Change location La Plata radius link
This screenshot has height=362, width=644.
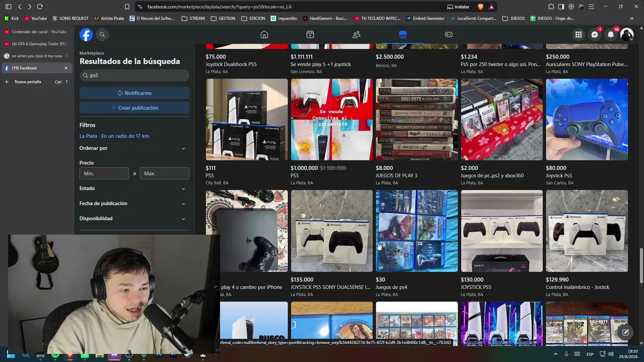click(x=114, y=136)
